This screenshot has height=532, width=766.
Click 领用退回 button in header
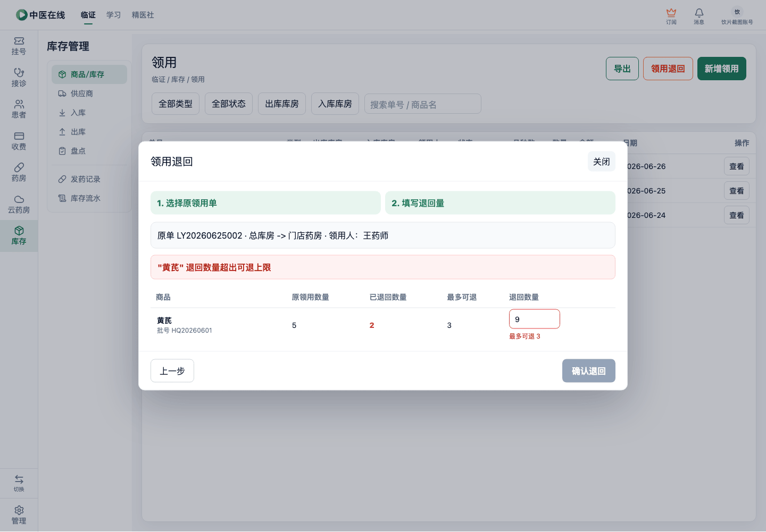(x=668, y=69)
